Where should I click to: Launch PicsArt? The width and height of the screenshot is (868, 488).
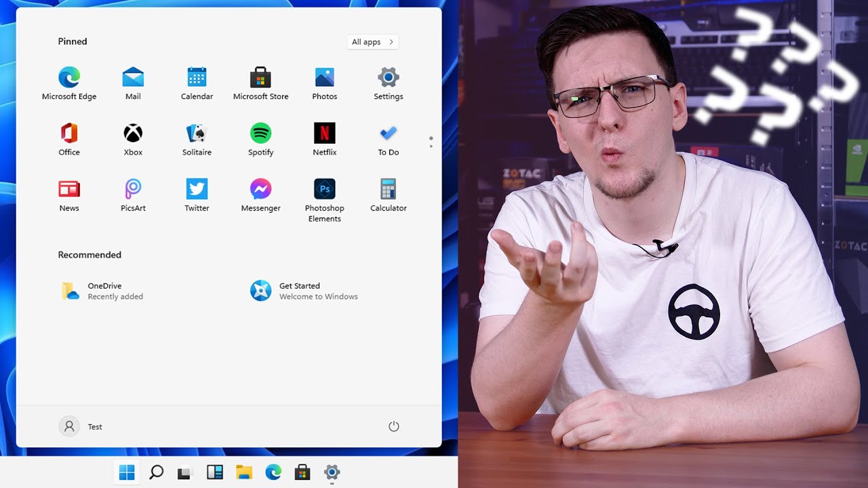coord(133,195)
